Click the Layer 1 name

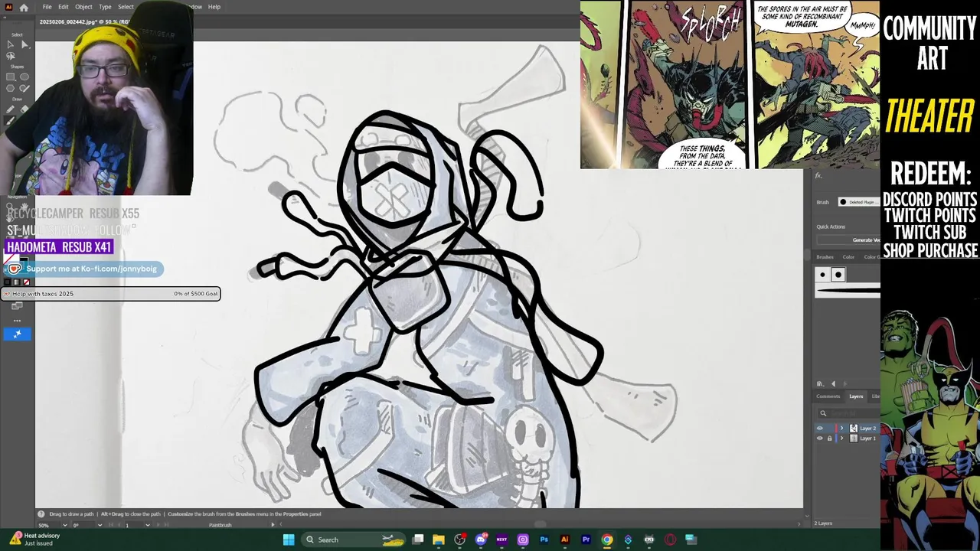868,439
